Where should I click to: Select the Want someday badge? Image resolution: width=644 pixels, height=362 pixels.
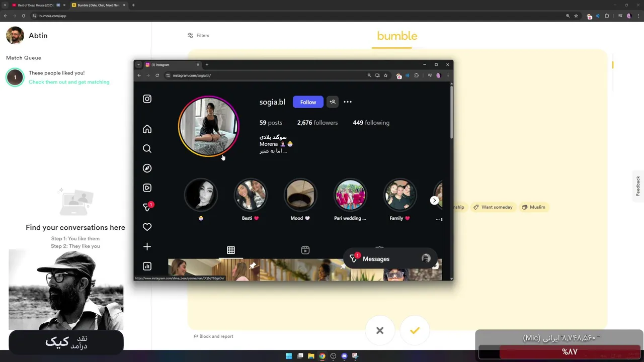point(493,207)
